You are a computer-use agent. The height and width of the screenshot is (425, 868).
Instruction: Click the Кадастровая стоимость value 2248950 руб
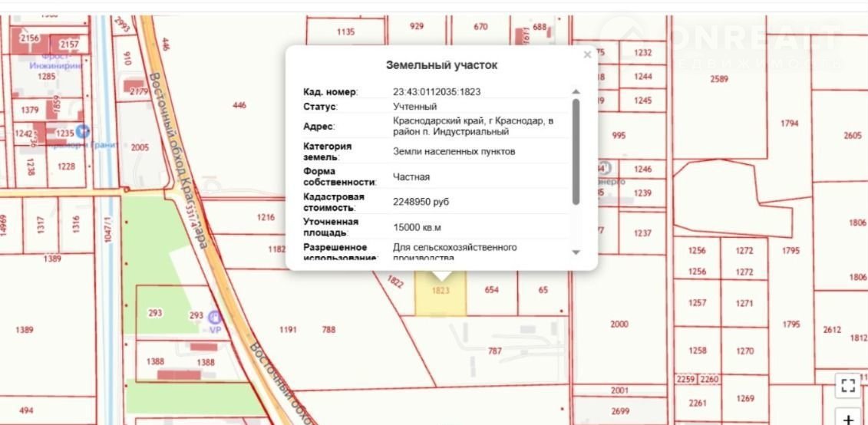point(421,202)
